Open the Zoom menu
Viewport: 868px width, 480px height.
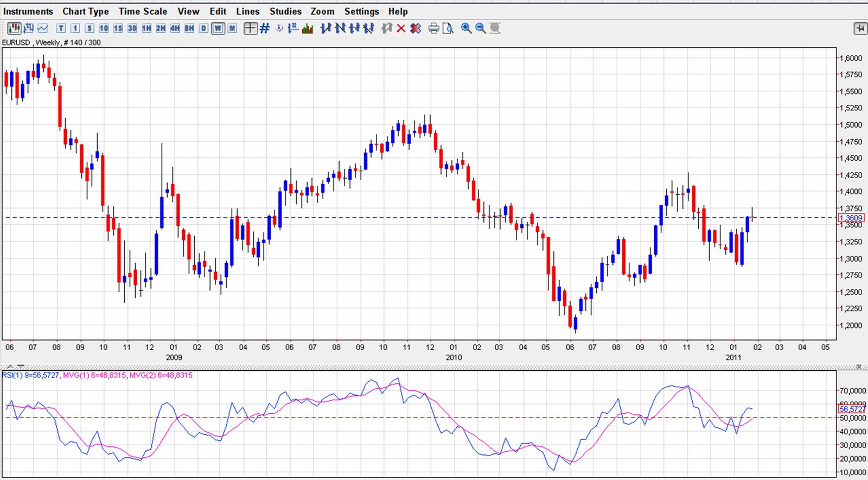[322, 11]
